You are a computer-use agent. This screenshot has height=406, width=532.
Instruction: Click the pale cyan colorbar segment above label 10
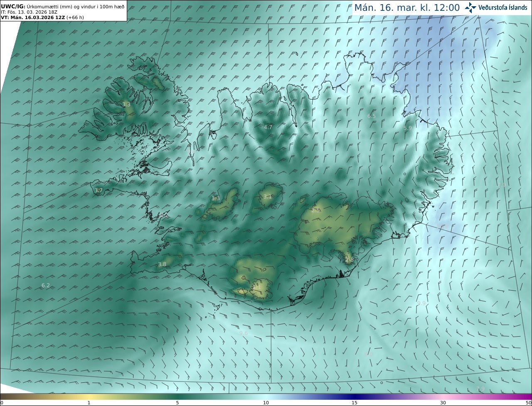pyautogui.click(x=266, y=396)
